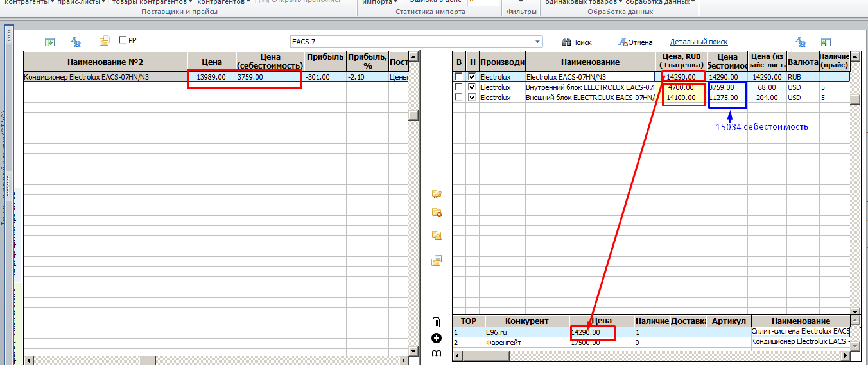Click the Отмена cancel button
Image resolution: width=868 pixels, height=365 pixels.
(x=636, y=42)
